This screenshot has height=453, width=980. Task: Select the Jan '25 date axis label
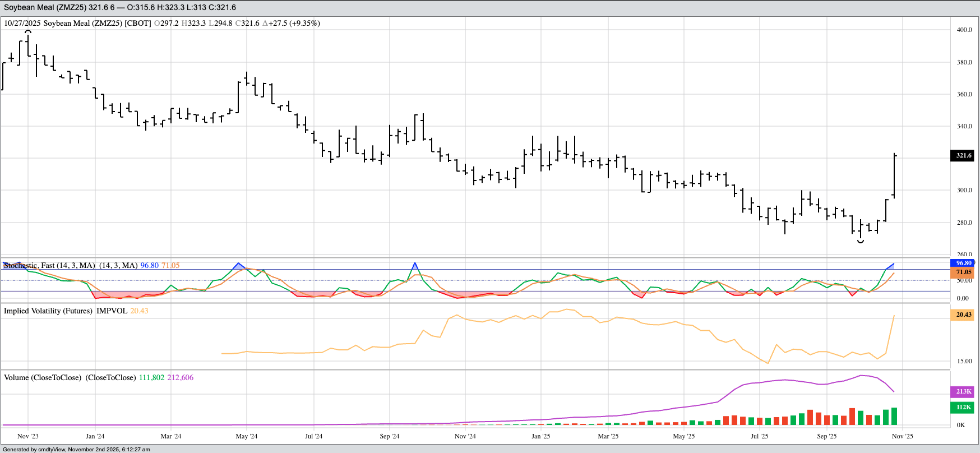(541, 436)
